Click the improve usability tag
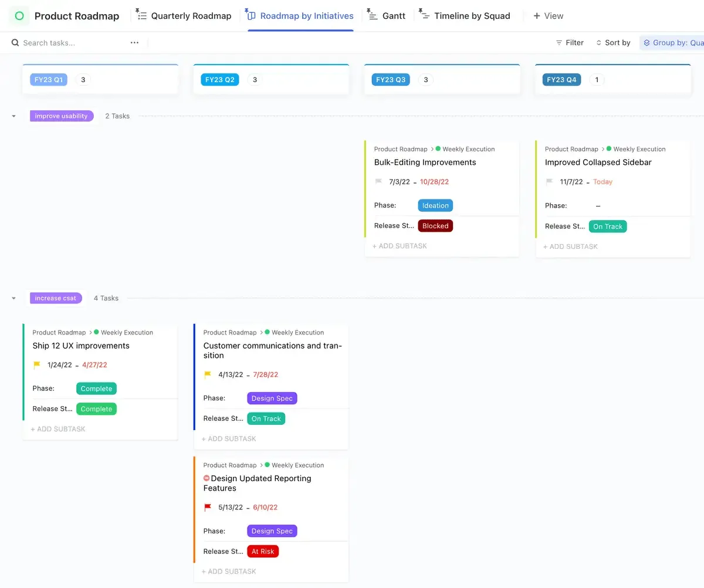 [62, 116]
